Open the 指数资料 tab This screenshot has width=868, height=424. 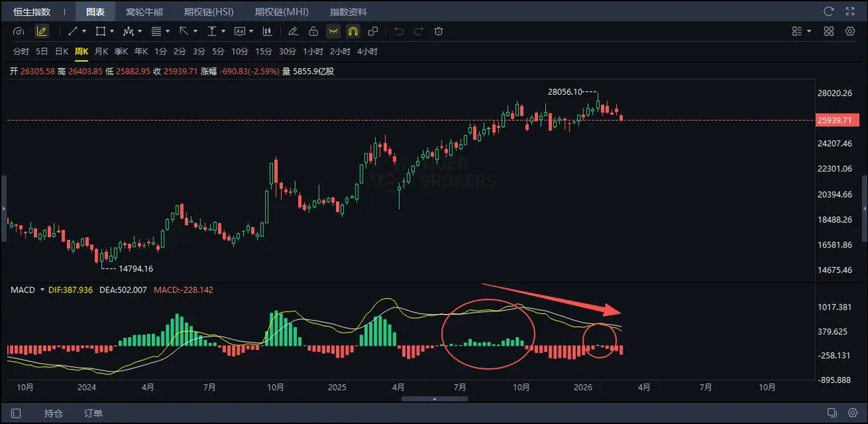click(x=348, y=11)
